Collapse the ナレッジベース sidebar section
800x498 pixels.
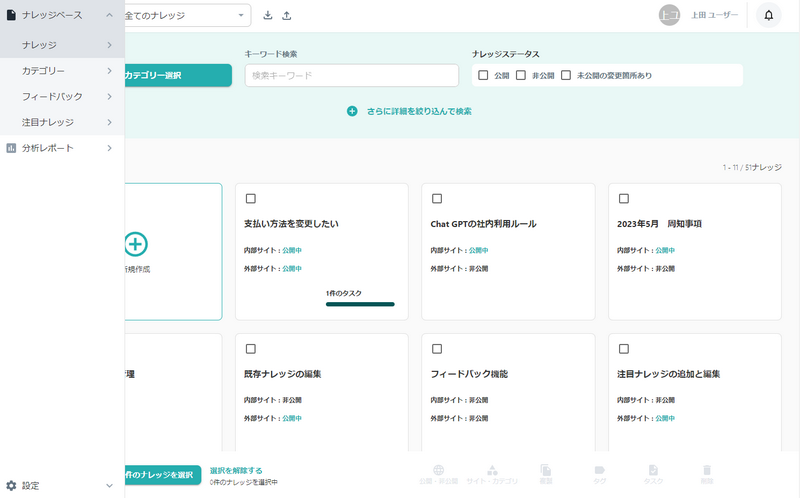[108, 15]
